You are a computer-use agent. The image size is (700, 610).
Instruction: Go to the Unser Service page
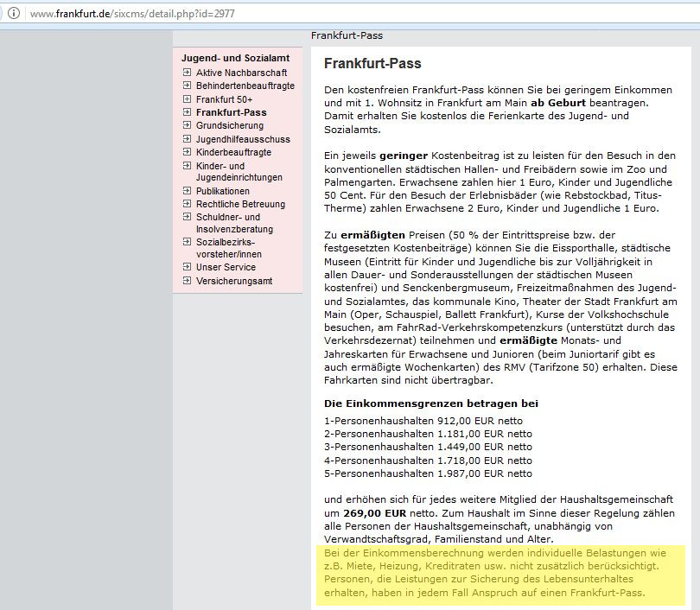coord(226,267)
